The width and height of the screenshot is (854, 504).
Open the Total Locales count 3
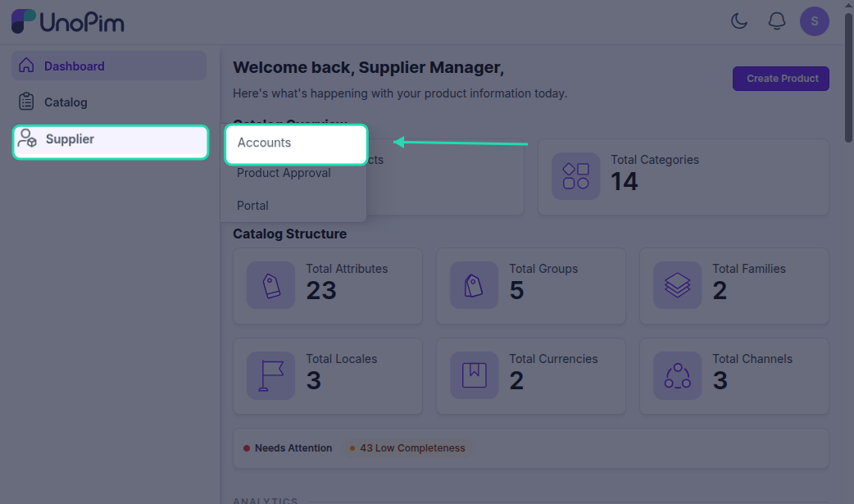[313, 380]
